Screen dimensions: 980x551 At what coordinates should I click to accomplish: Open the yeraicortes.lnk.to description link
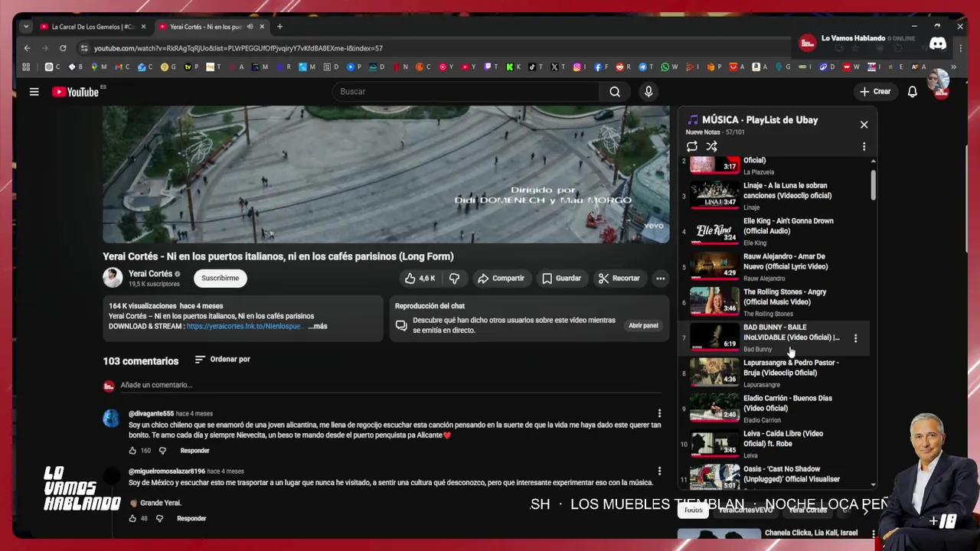pyautogui.click(x=245, y=326)
